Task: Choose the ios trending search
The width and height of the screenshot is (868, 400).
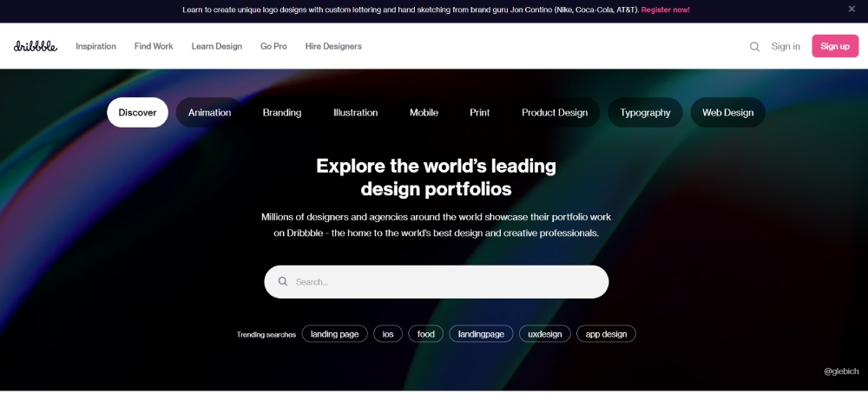Action: 388,334
